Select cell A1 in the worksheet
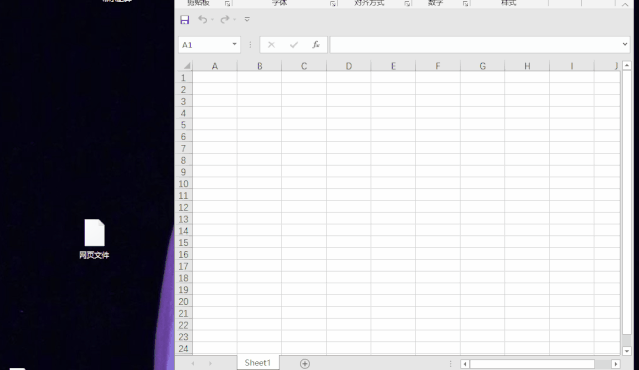The height and width of the screenshot is (370, 639). tap(215, 78)
